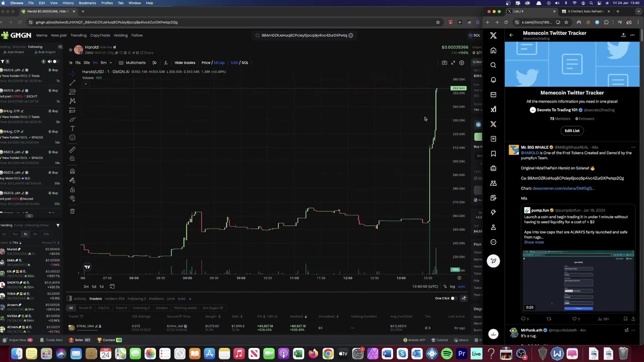The image size is (644, 362).
Task: Open X notifications bell
Action: (493, 80)
